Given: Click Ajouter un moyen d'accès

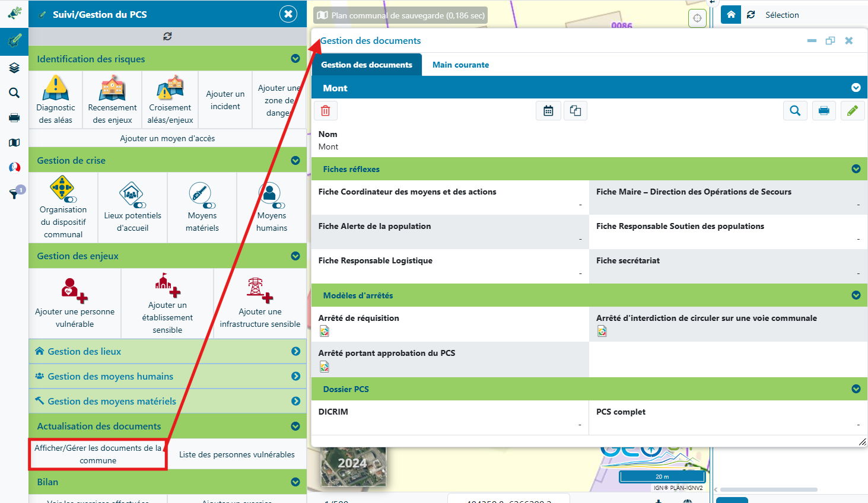Looking at the screenshot, I should tap(167, 138).
